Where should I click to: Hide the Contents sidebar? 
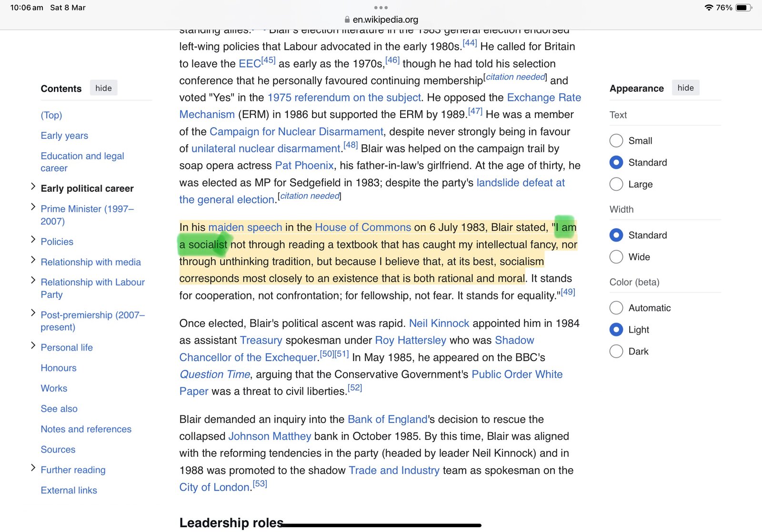[103, 88]
